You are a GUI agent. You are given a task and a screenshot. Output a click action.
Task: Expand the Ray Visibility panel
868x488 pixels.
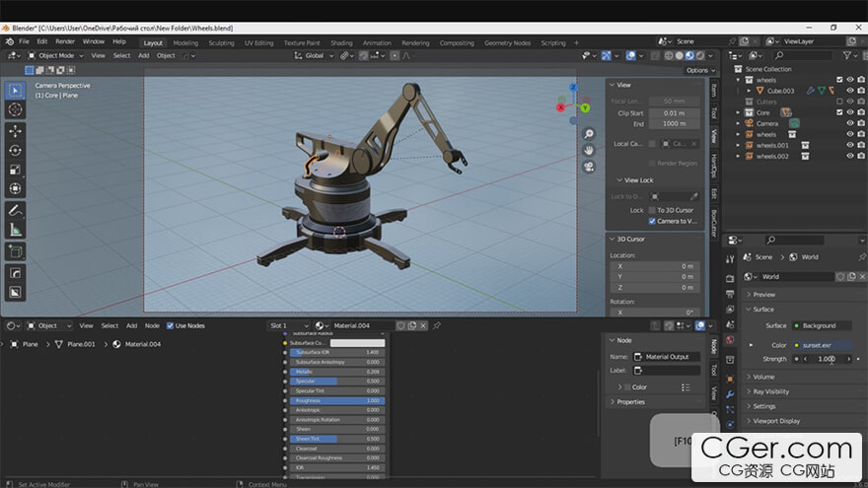click(x=771, y=391)
